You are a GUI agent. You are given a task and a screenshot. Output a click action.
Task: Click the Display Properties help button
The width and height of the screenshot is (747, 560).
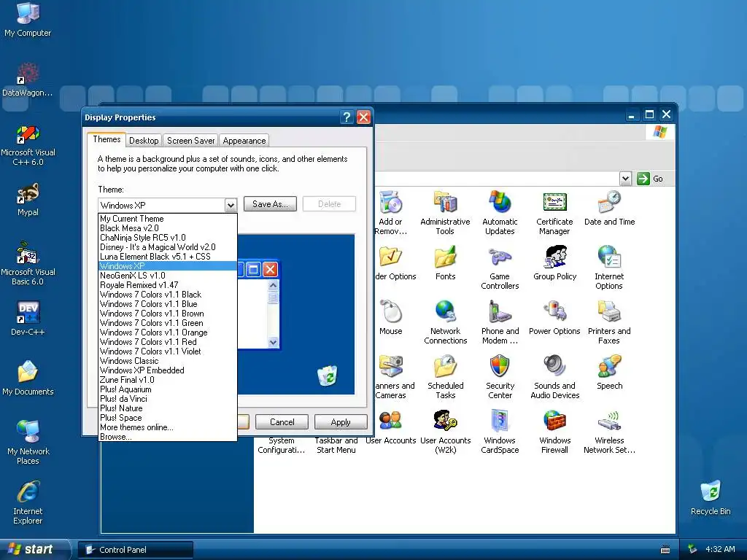click(347, 117)
